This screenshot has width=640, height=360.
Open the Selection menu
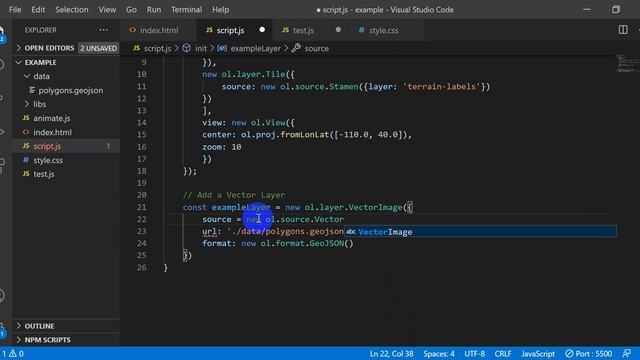[72, 9]
